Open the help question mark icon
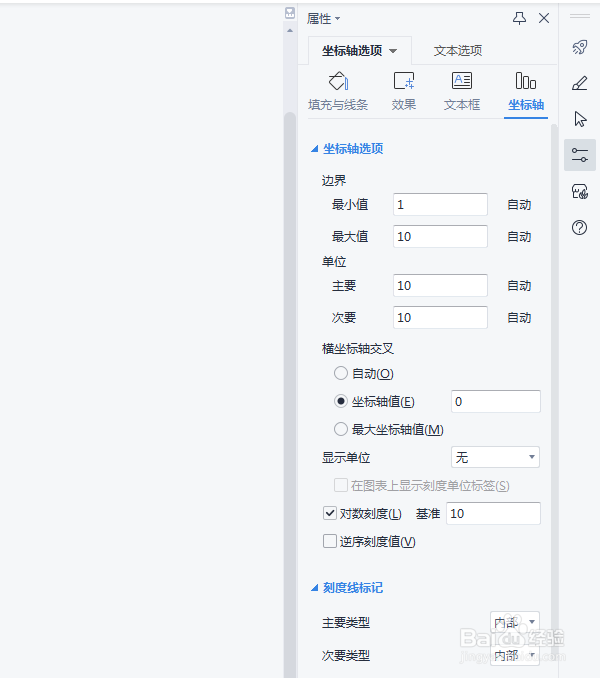Viewport: 600px width, 678px height. 579,227
